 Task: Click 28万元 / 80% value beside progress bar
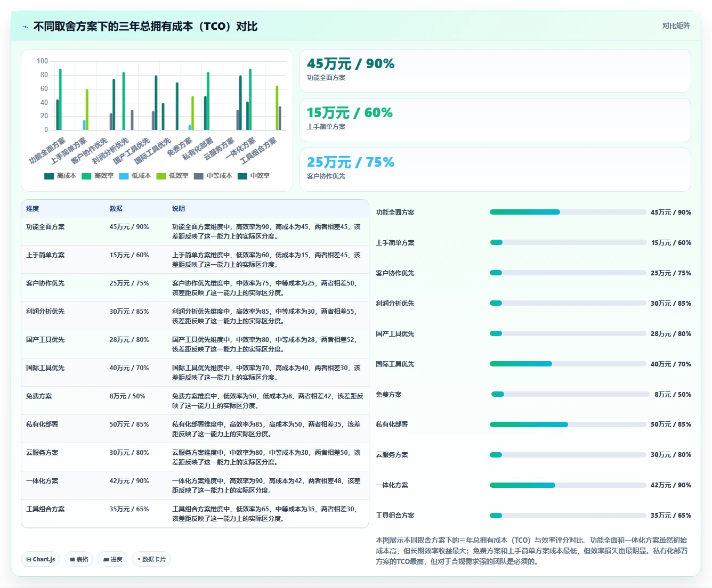670,334
